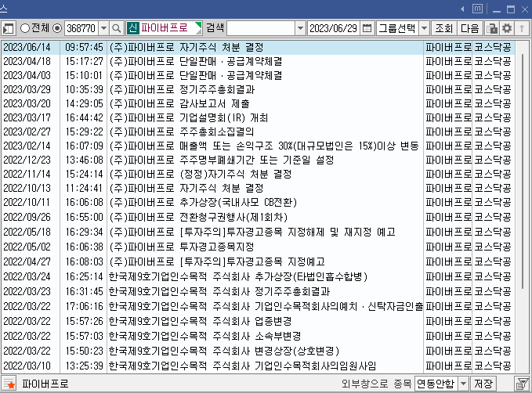
Task: Close the window
Action: point(524,9)
